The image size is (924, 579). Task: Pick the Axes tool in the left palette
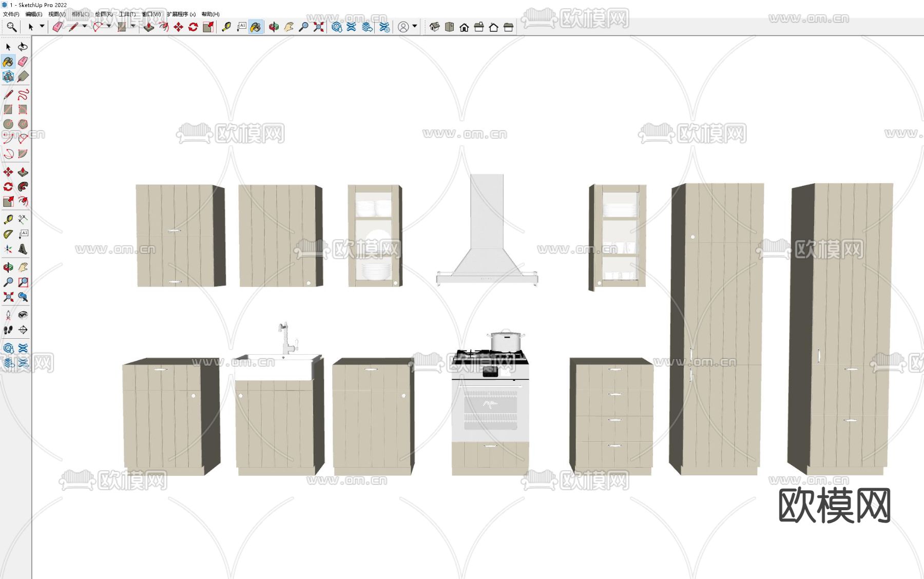[8, 249]
